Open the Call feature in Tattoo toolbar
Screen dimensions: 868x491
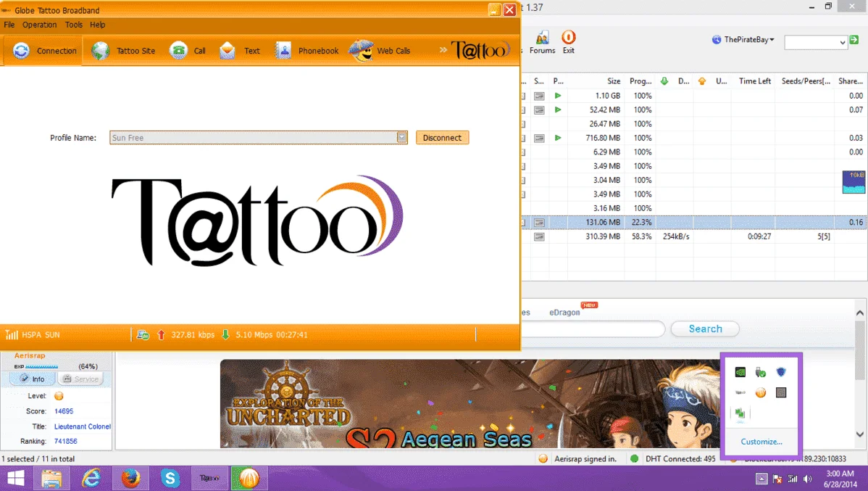point(187,51)
